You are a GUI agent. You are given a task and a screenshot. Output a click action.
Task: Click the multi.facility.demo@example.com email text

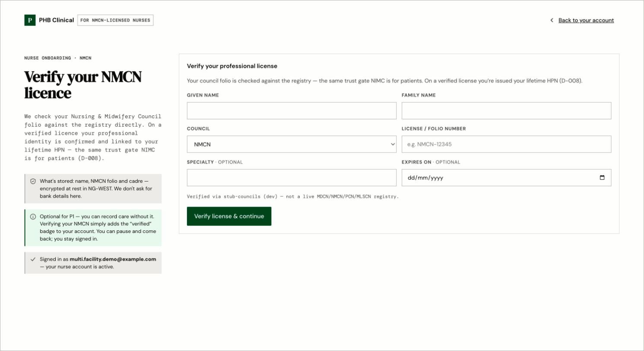[113, 259]
